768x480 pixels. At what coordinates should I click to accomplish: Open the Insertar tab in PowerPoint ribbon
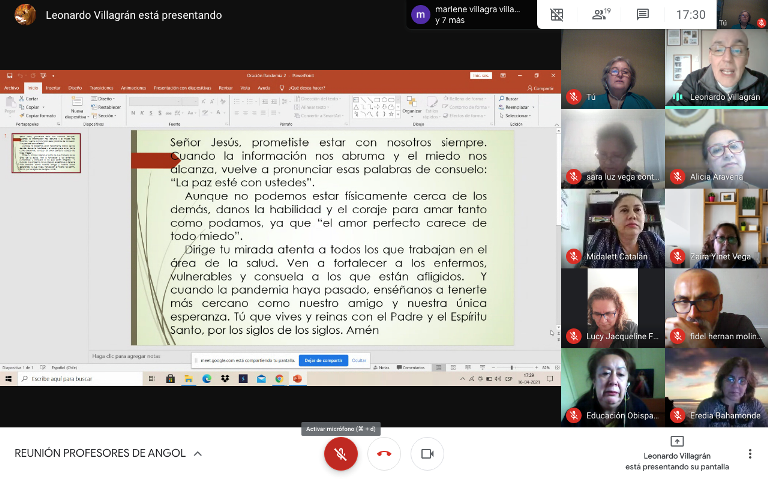pos(52,88)
